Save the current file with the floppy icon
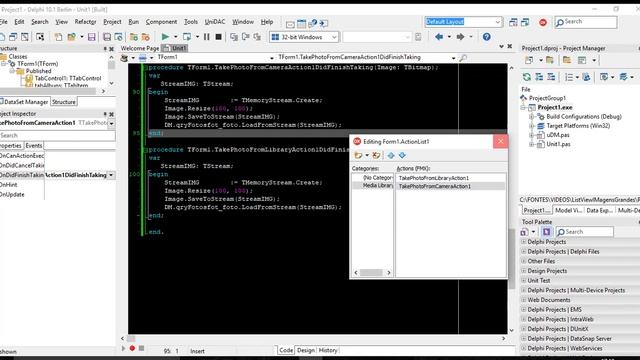The width and height of the screenshot is (640, 360). pos(91,37)
